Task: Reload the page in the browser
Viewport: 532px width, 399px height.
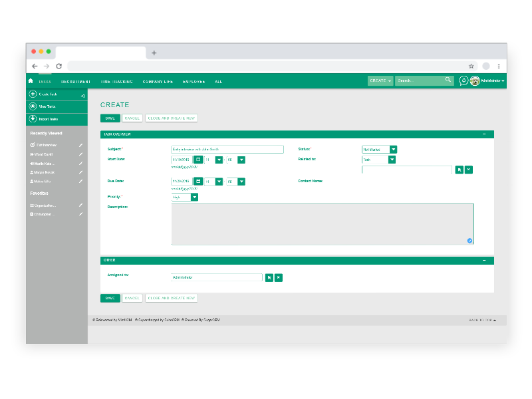Action: (x=59, y=66)
